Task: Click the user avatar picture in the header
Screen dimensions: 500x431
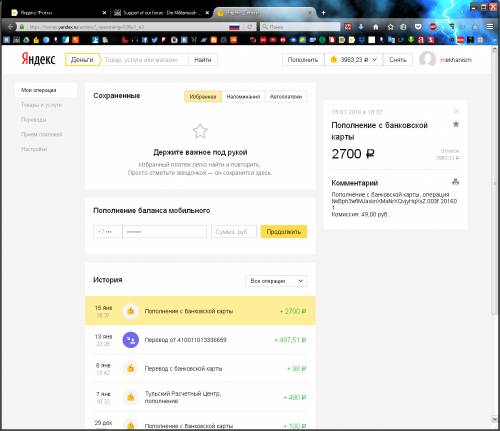Action: [427, 60]
